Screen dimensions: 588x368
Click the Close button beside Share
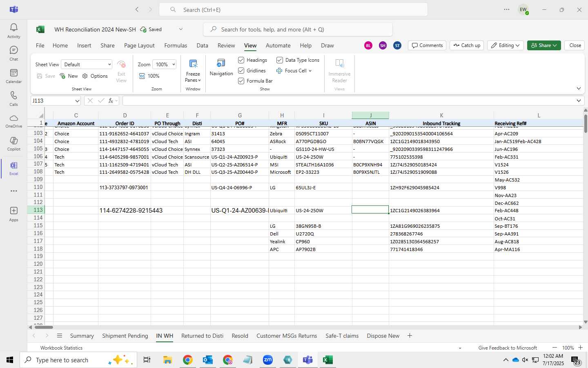pos(575,45)
